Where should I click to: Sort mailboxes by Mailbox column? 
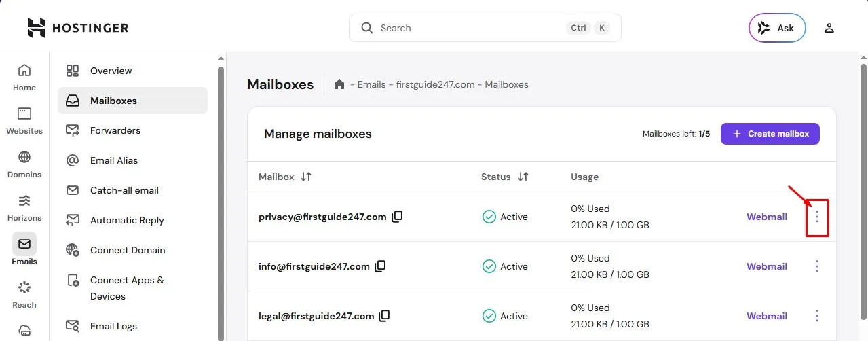coord(306,177)
